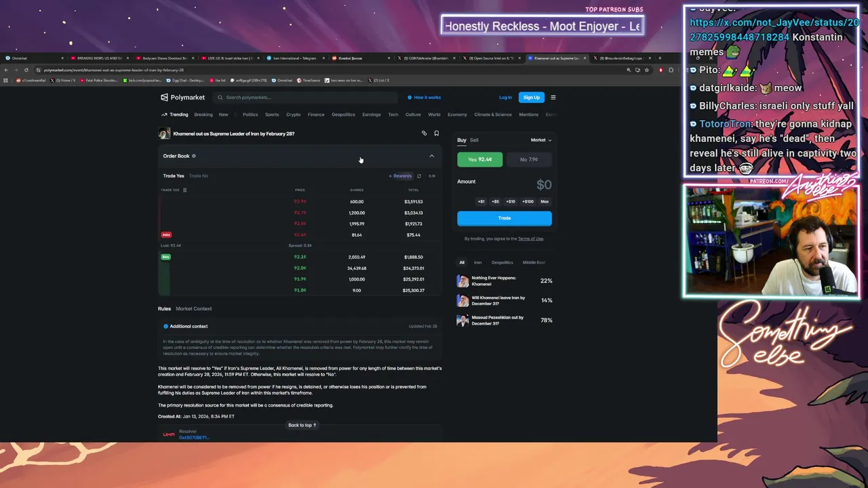Open Terms of Use link
The height and width of the screenshot is (488, 868).
point(530,239)
